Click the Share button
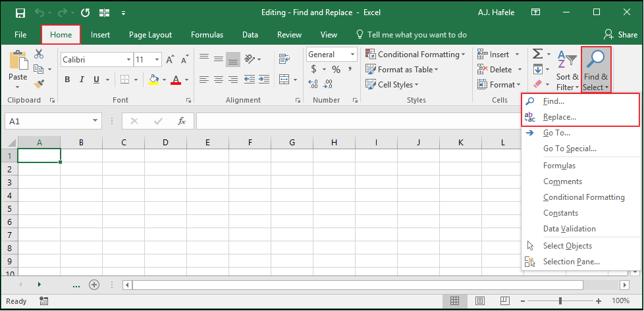Image resolution: width=644 pixels, height=311 pixels. coord(620,35)
